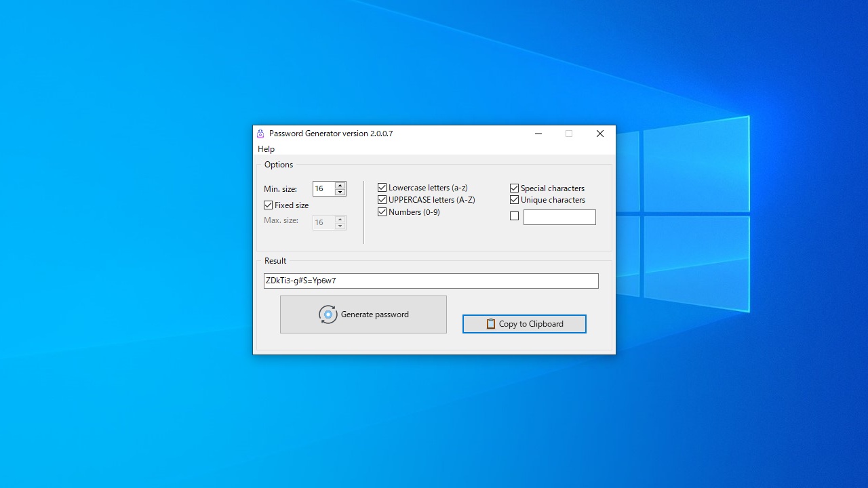The height and width of the screenshot is (488, 868).
Task: Click Copy to Clipboard button
Action: [x=524, y=324]
